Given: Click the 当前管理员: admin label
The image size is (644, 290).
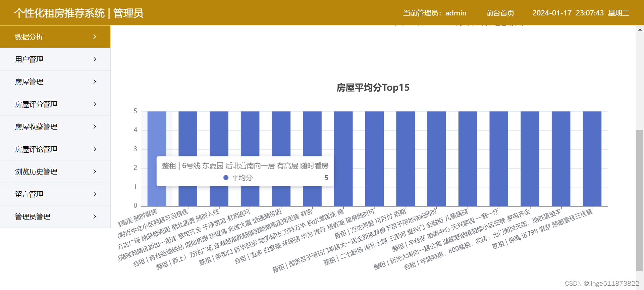Looking at the screenshot, I should point(435,13).
